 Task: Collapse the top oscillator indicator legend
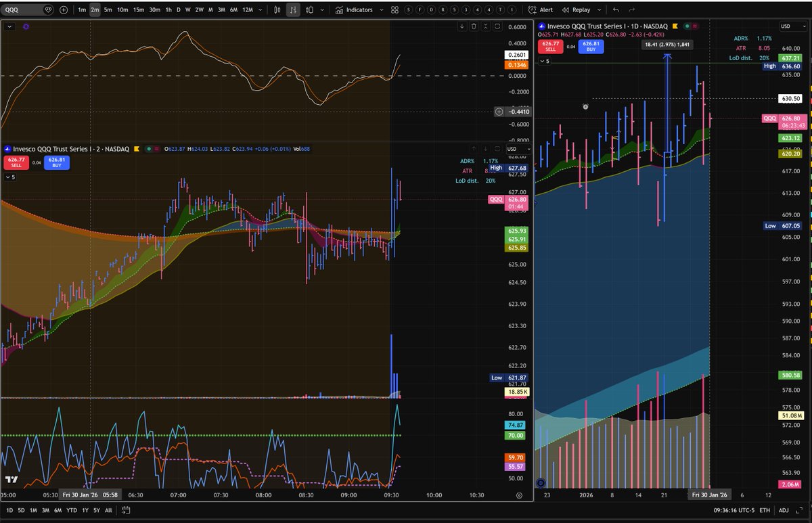pos(8,26)
